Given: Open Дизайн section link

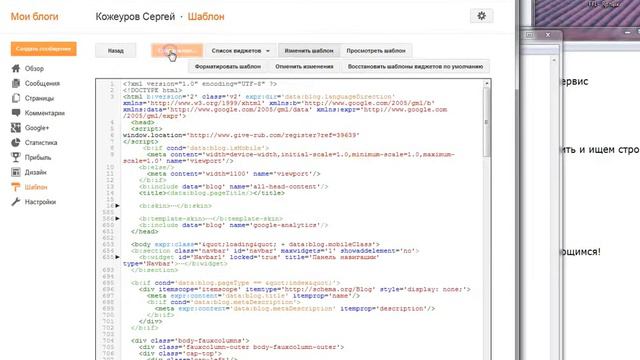Looking at the screenshot, I should (x=36, y=172).
